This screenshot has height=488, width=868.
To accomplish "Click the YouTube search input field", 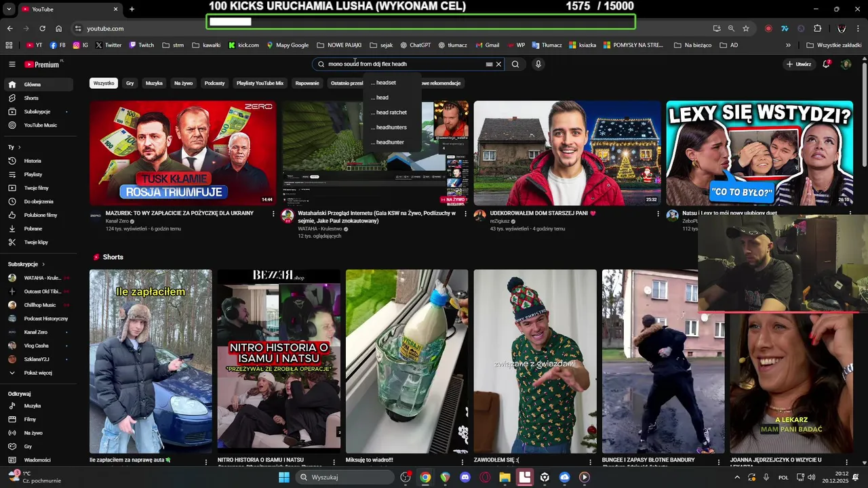I will click(x=403, y=64).
